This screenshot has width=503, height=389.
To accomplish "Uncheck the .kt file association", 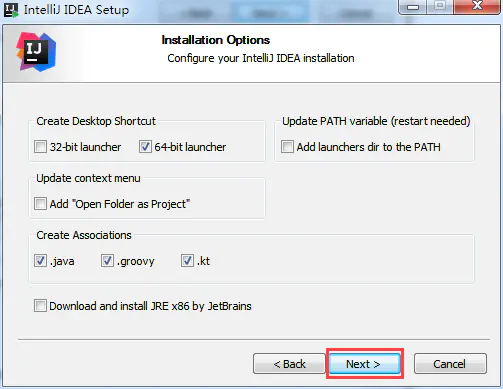I will click(x=187, y=261).
